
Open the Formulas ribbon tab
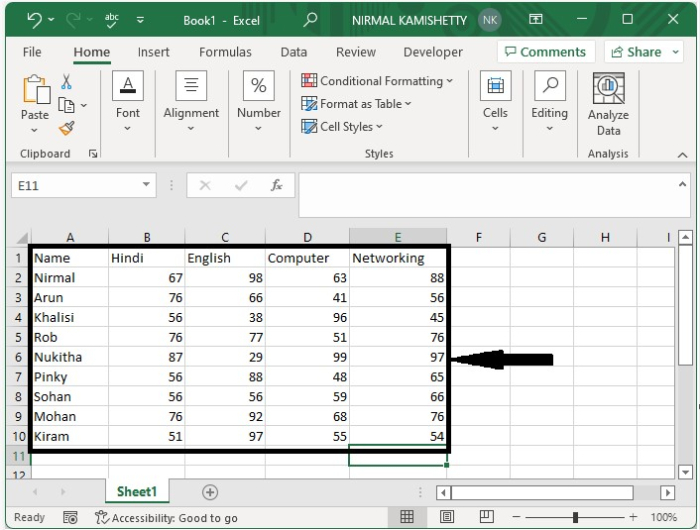pyautogui.click(x=225, y=52)
